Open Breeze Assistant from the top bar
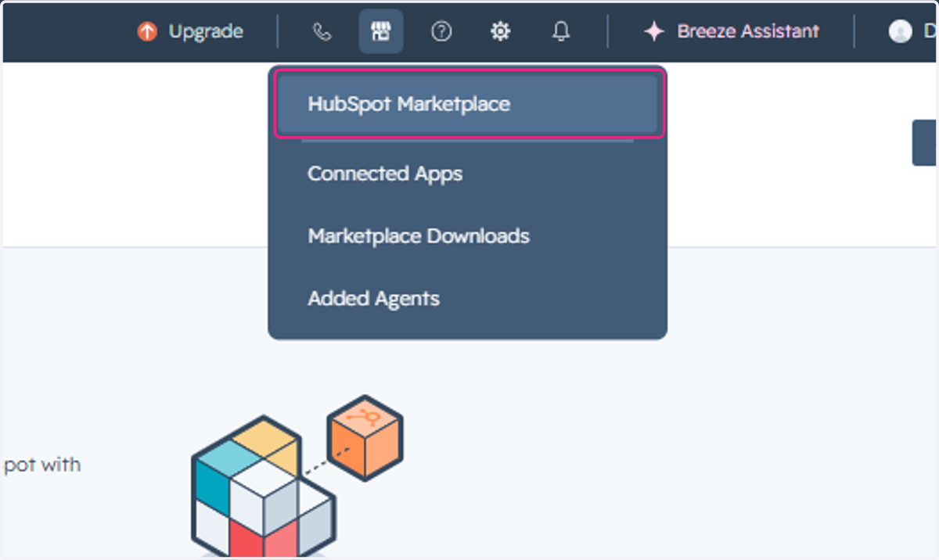Image resolution: width=939 pixels, height=560 pixels. coord(748,31)
